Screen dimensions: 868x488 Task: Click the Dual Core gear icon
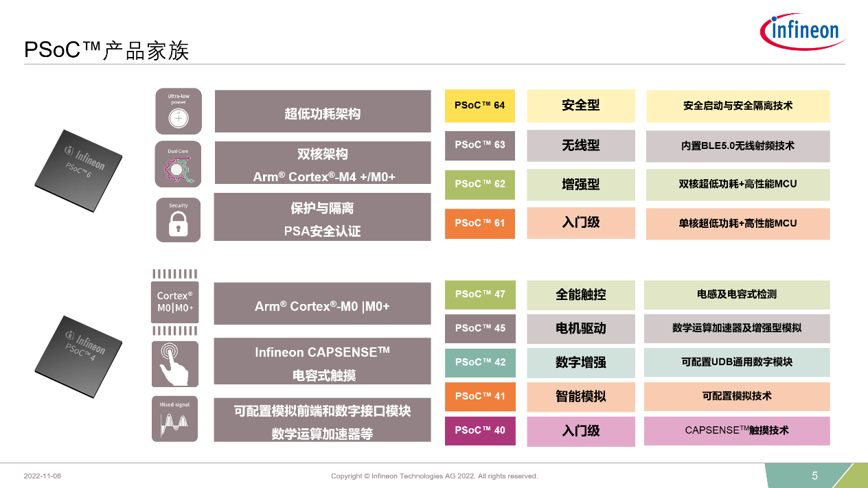point(177,163)
